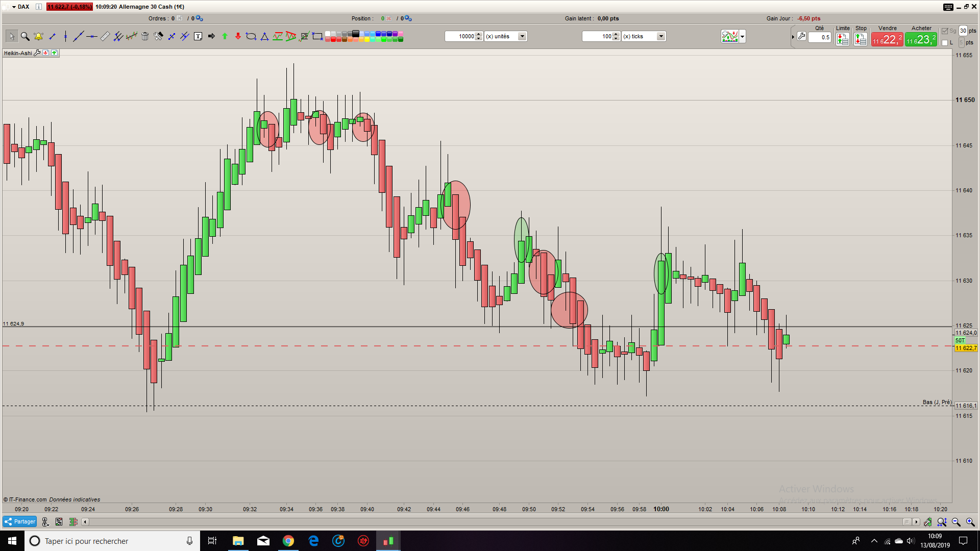Click the red Vendre price button
The height and width of the screenshot is (551, 980).
(x=887, y=39)
